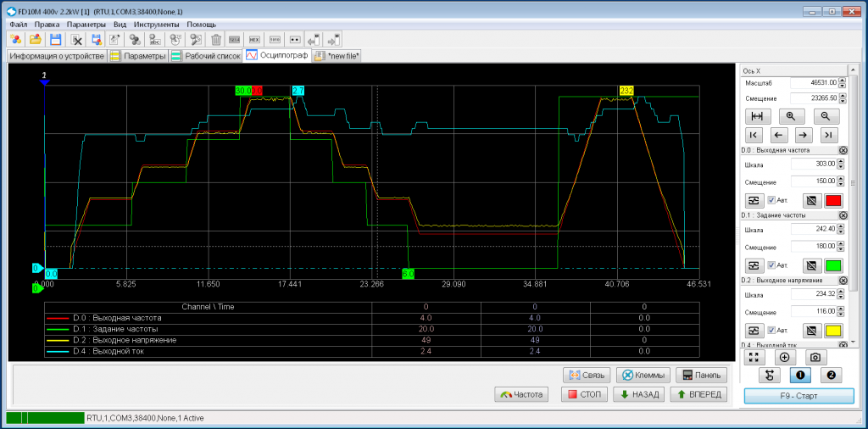
Task: Open the Файл menu
Action: 19,25
